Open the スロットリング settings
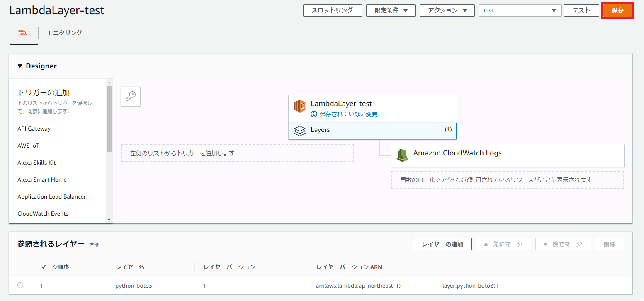Screen dimensions: 644x301 pyautogui.click(x=333, y=10)
